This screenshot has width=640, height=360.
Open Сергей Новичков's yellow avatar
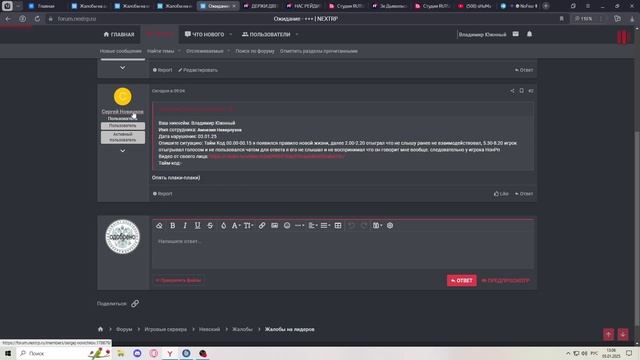click(122, 97)
